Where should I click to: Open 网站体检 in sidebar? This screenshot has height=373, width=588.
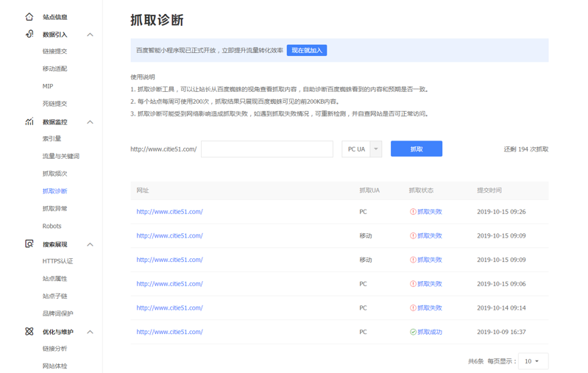click(x=54, y=366)
